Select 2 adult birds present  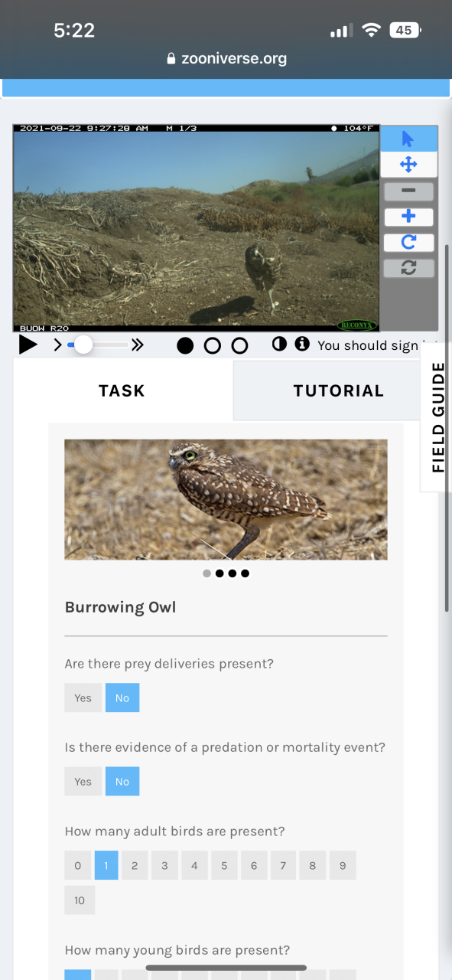click(x=135, y=865)
